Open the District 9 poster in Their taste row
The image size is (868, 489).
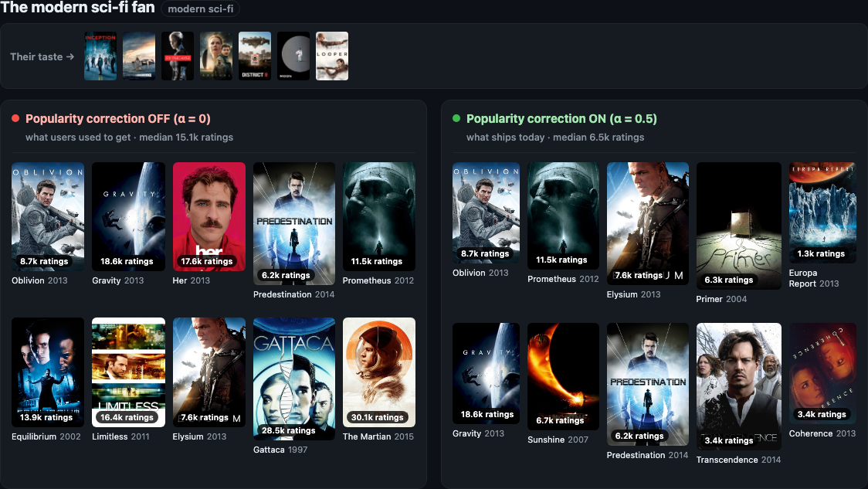pyautogui.click(x=255, y=56)
